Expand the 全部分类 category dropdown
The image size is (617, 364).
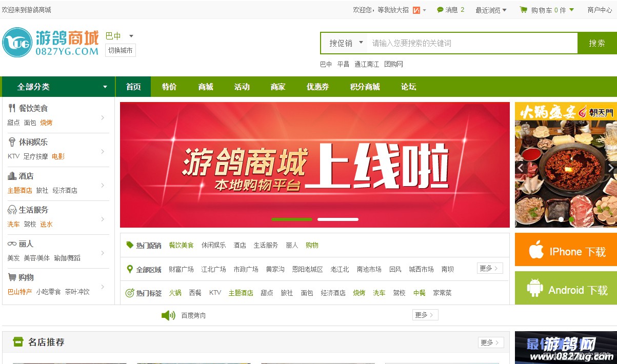(105, 87)
